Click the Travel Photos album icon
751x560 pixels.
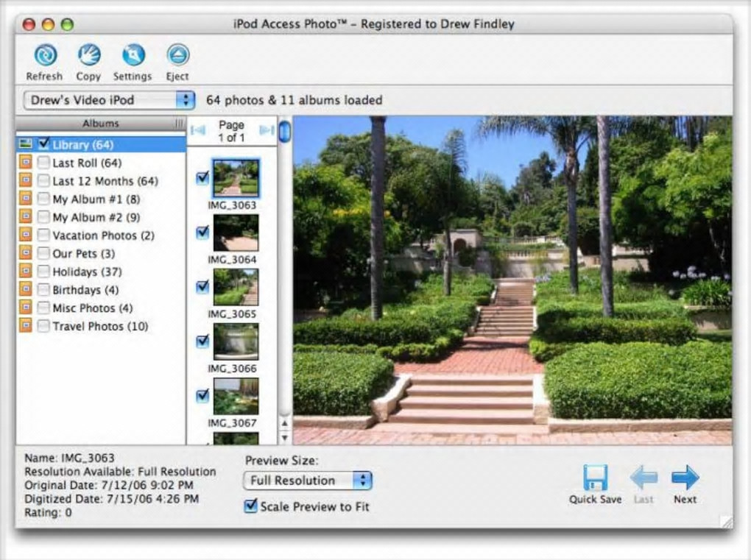pyautogui.click(x=25, y=326)
